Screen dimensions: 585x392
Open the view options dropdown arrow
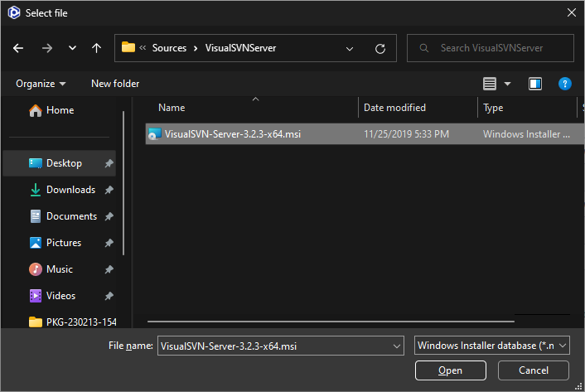pos(507,84)
